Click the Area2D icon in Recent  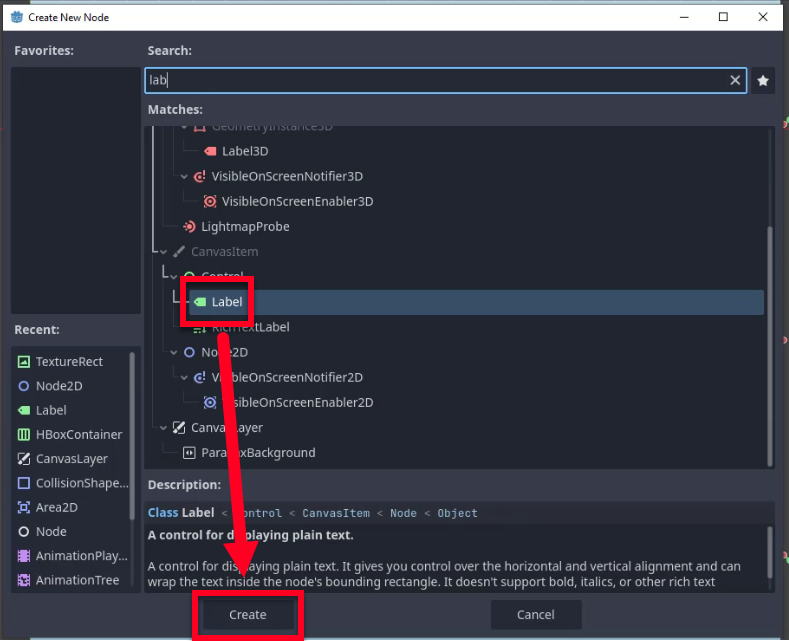point(24,507)
